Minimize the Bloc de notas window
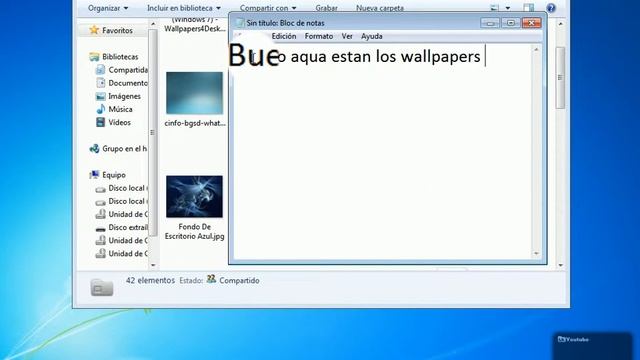Image resolution: width=640 pixels, height=360 pixels. click(490, 23)
